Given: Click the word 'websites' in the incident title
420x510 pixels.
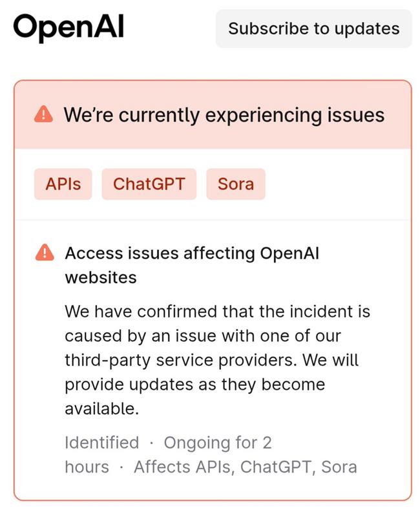Looking at the screenshot, I should coord(100,278).
